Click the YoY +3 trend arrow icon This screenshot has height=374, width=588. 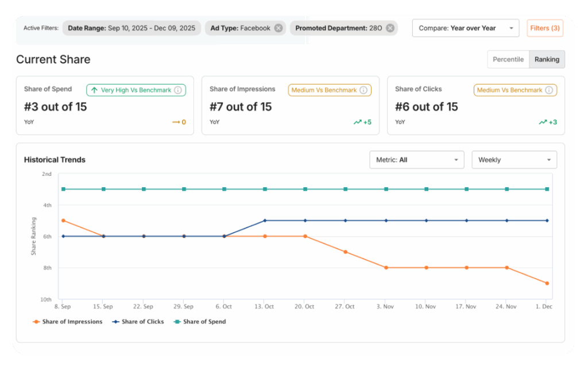click(x=541, y=122)
